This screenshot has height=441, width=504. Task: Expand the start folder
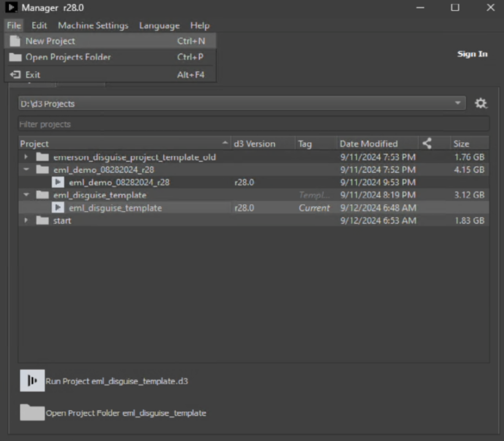point(26,220)
